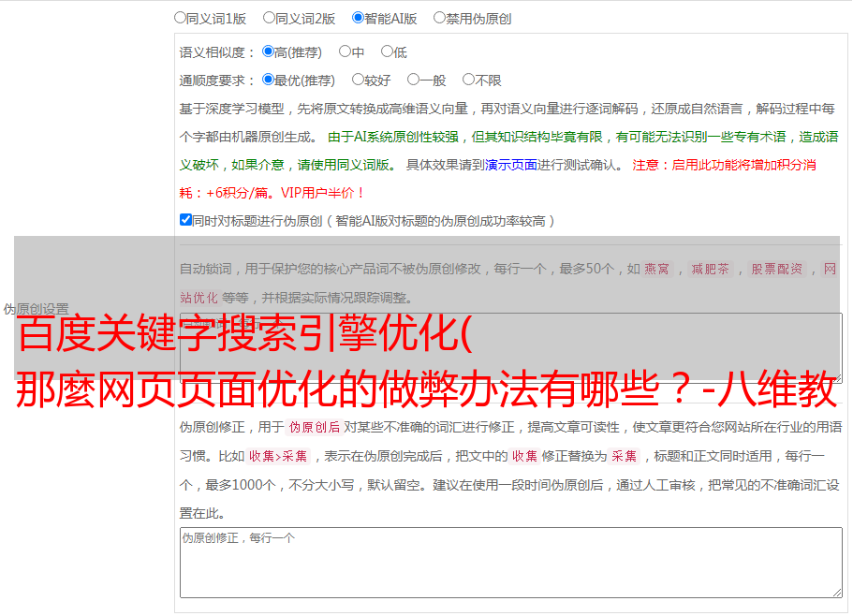The image size is (853, 616).
Task: Set 语义相似度 to 中
Action: tap(345, 51)
